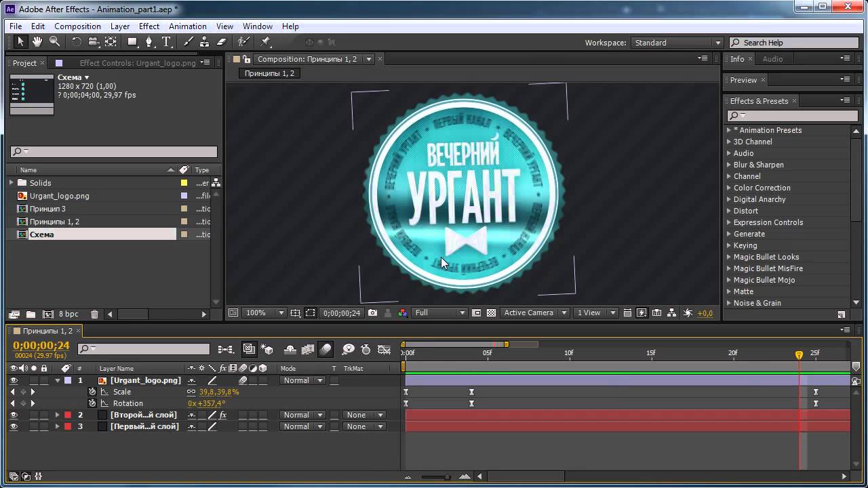This screenshot has height=488, width=868.
Task: Click the layer 1 lavender label color swatch
Action: click(x=67, y=381)
